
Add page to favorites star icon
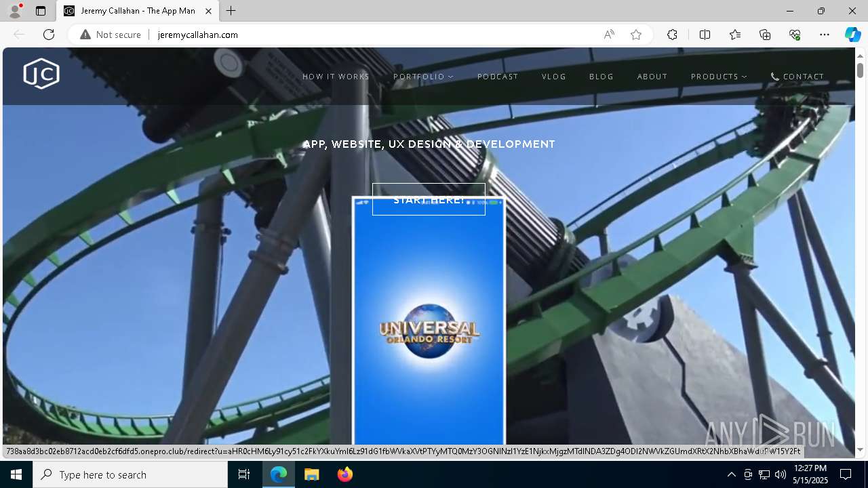[636, 35]
